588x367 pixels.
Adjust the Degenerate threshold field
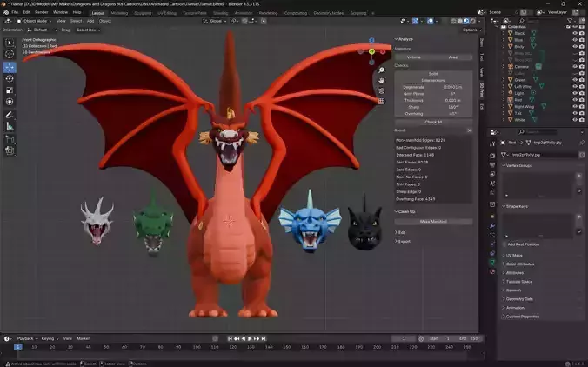coord(433,87)
